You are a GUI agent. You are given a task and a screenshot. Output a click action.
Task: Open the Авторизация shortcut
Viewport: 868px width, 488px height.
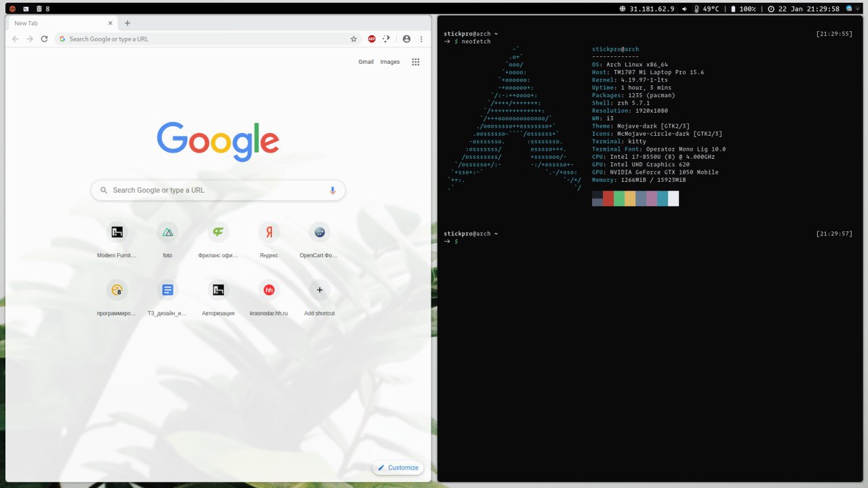[218, 297]
